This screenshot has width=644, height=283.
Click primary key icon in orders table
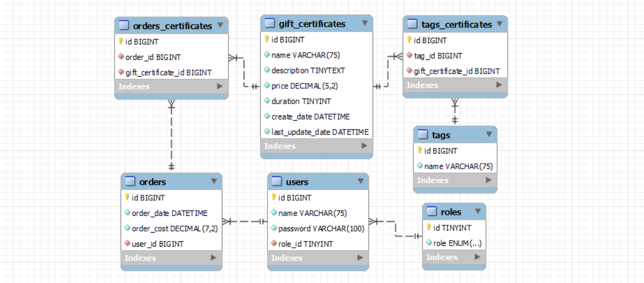[127, 197]
